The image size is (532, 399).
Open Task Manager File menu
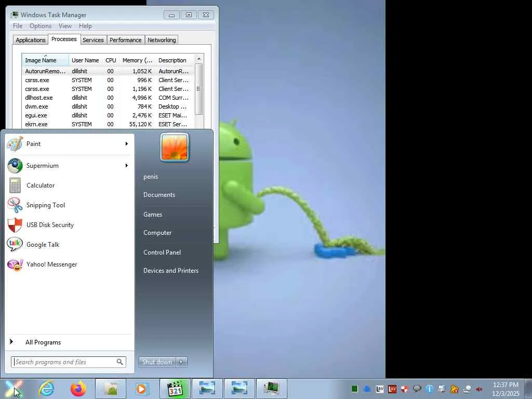18,26
